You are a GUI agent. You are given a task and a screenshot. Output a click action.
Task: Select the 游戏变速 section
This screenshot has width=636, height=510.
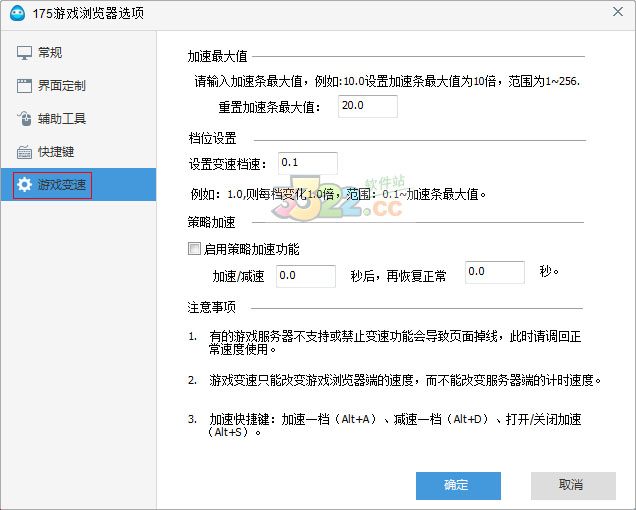78,185
